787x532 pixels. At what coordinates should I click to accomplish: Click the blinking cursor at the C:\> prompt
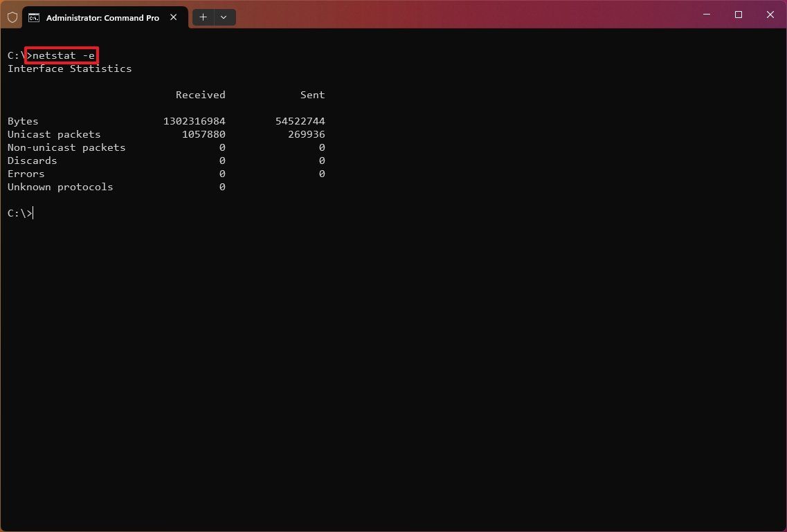click(32, 213)
